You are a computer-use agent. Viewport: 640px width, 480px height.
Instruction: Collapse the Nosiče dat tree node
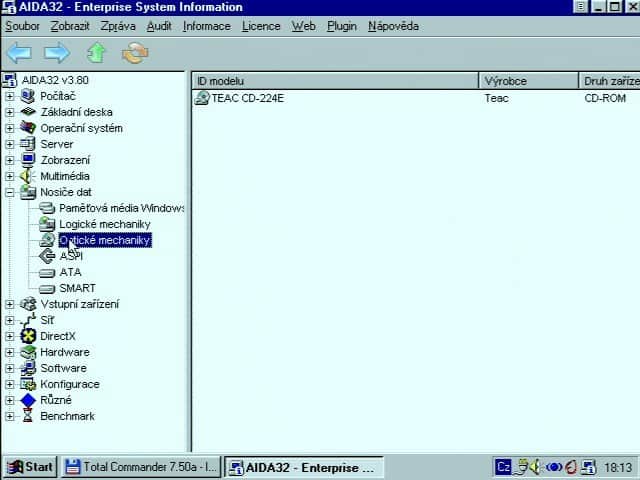(x=9, y=192)
